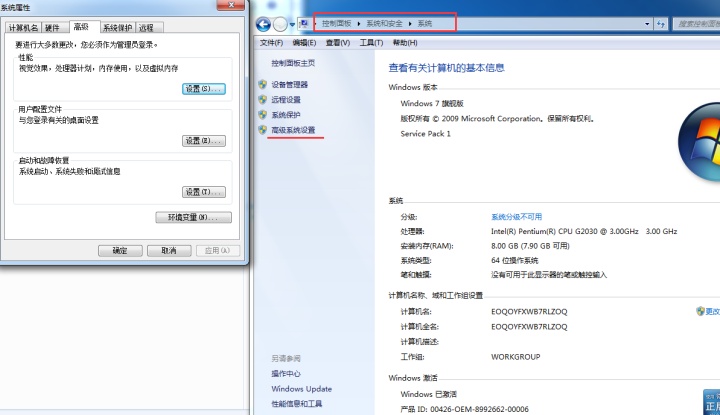The height and width of the screenshot is (415, 720).
Task: Click the 64 位操作系统 value
Action: point(514,260)
